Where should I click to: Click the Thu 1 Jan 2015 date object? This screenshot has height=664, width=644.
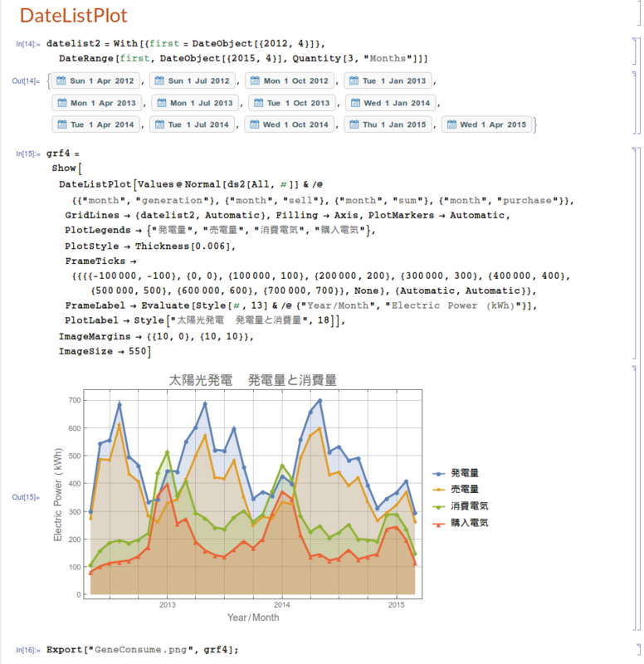click(388, 124)
